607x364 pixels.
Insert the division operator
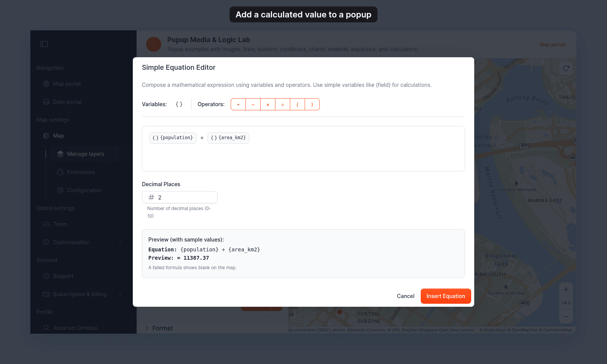coord(283,104)
